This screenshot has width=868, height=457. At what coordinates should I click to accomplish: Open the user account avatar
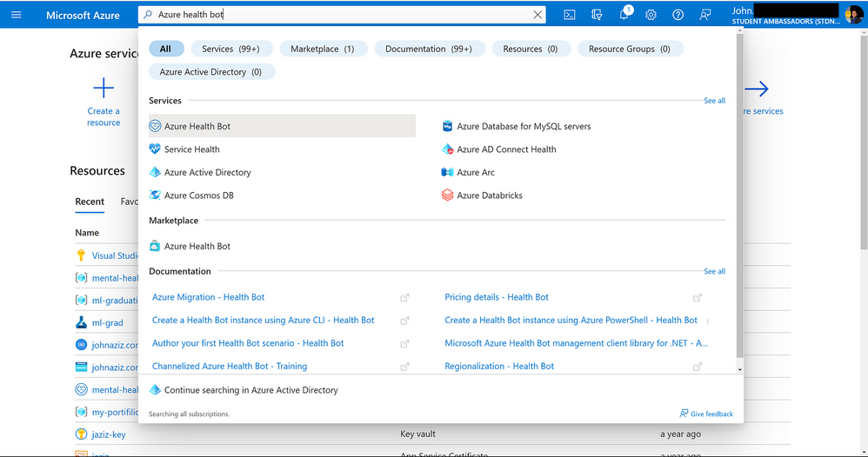pos(853,15)
